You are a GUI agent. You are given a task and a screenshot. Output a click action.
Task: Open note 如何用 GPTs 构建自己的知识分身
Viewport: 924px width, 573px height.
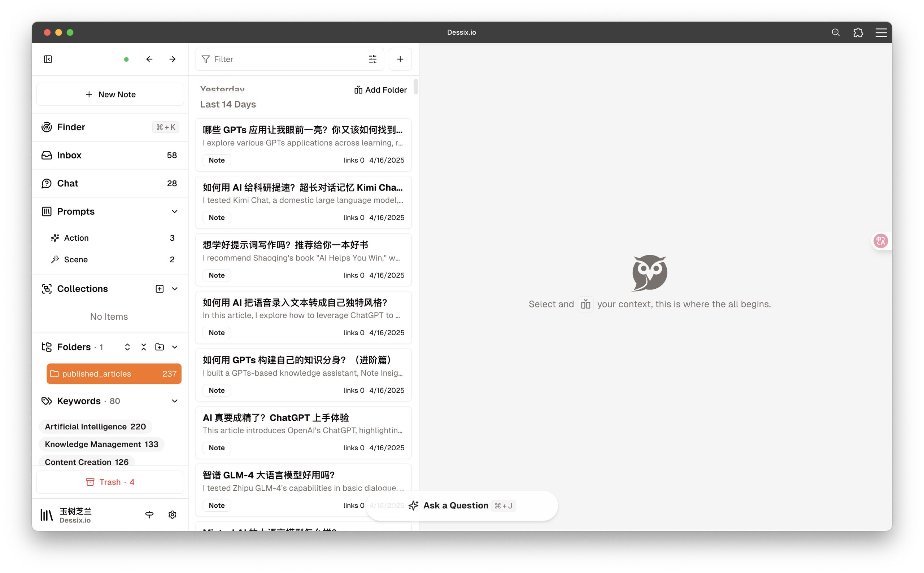(304, 375)
